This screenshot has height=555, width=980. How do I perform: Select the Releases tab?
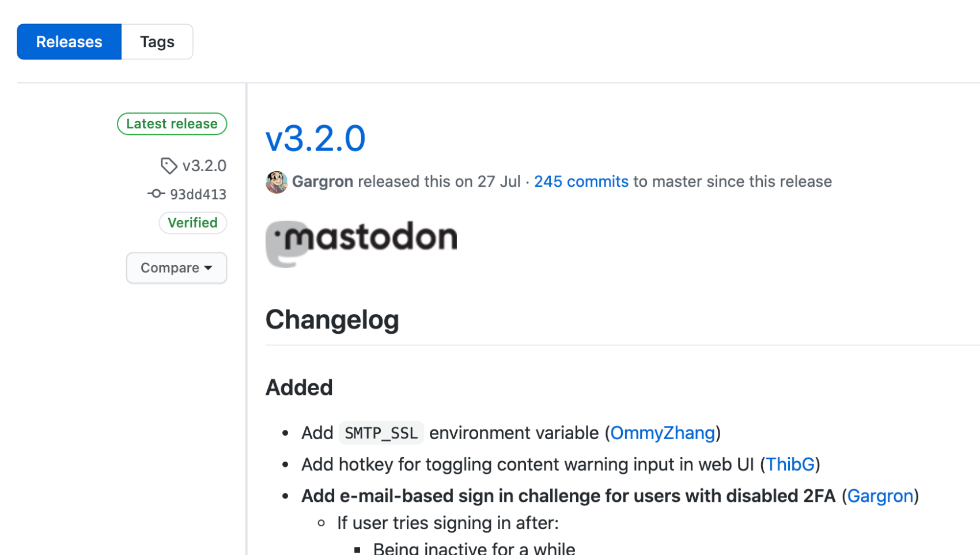pyautogui.click(x=69, y=41)
